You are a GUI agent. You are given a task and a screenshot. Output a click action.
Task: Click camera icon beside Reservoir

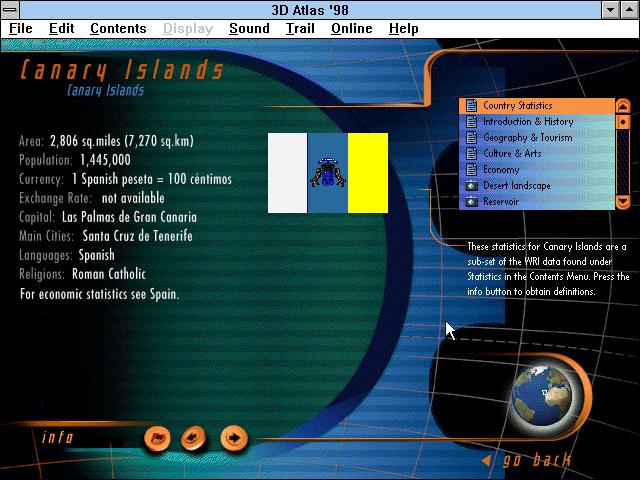pyautogui.click(x=471, y=202)
